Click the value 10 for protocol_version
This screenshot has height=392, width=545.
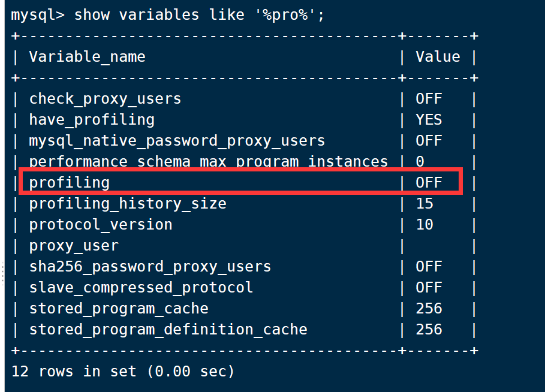point(424,225)
